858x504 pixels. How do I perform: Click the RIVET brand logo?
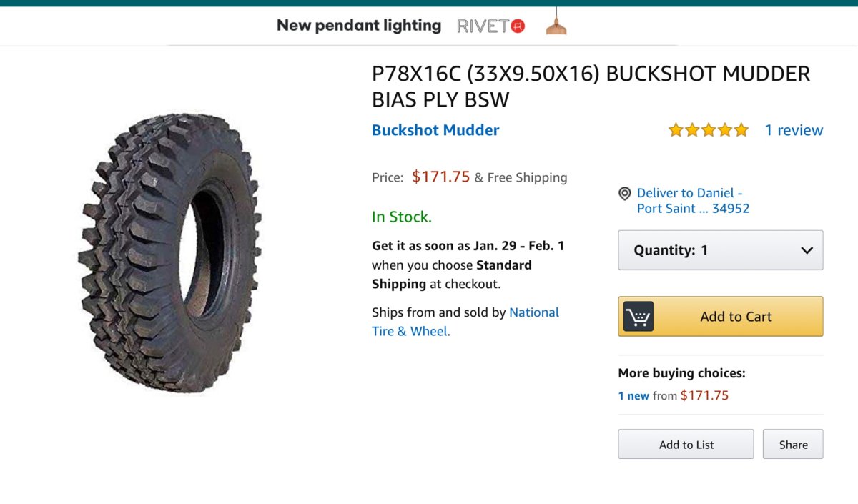click(x=491, y=26)
